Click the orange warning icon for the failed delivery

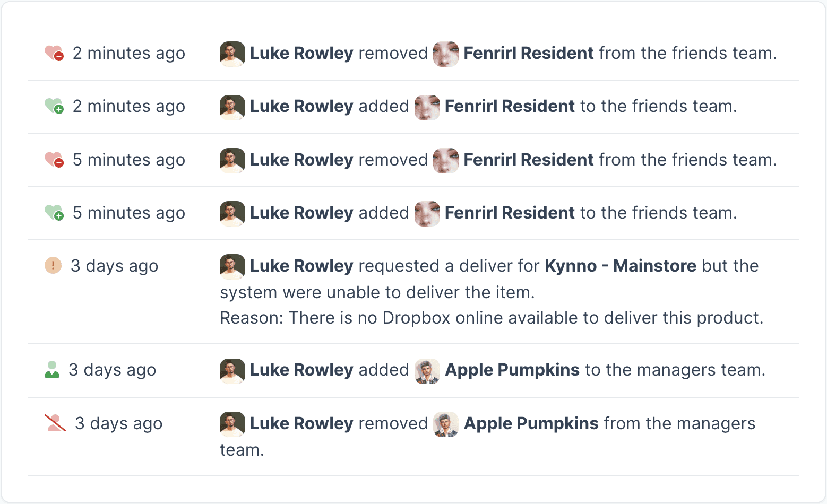(x=53, y=265)
